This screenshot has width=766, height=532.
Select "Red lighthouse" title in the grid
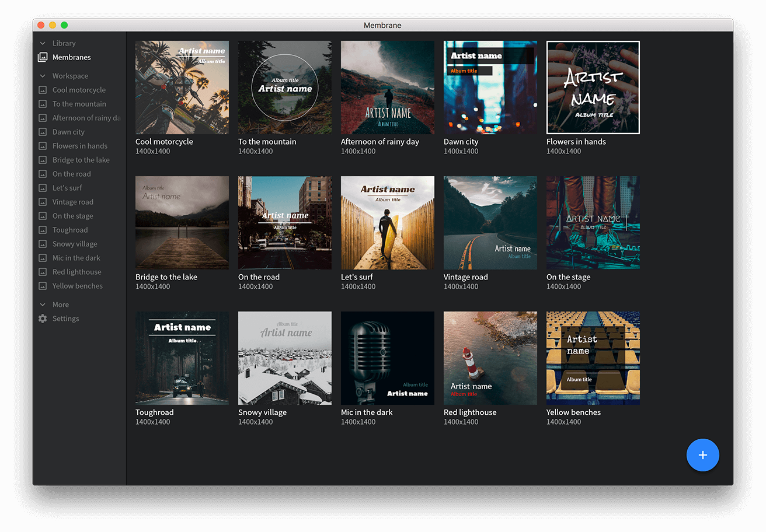470,412
